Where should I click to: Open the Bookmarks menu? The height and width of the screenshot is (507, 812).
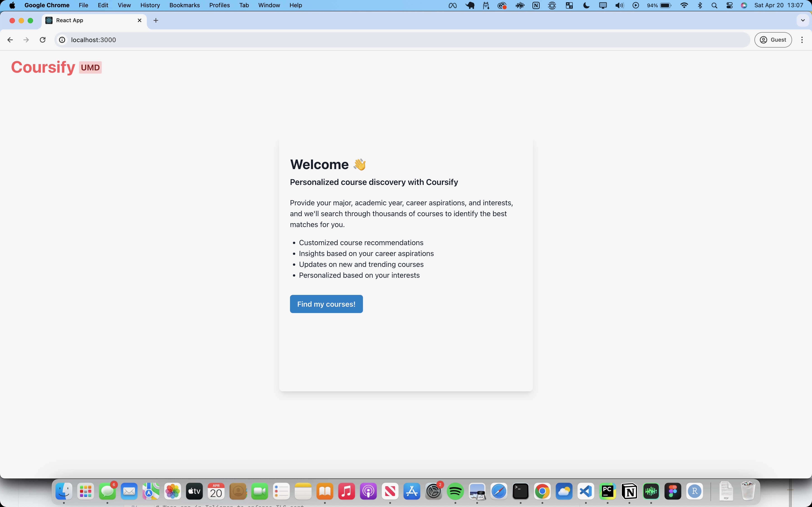184,5
